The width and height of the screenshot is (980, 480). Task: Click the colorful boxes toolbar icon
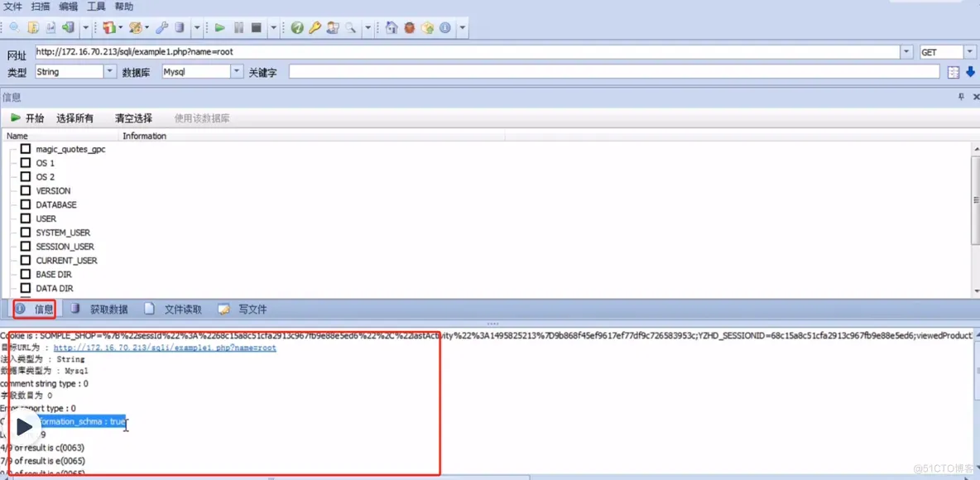click(x=109, y=27)
